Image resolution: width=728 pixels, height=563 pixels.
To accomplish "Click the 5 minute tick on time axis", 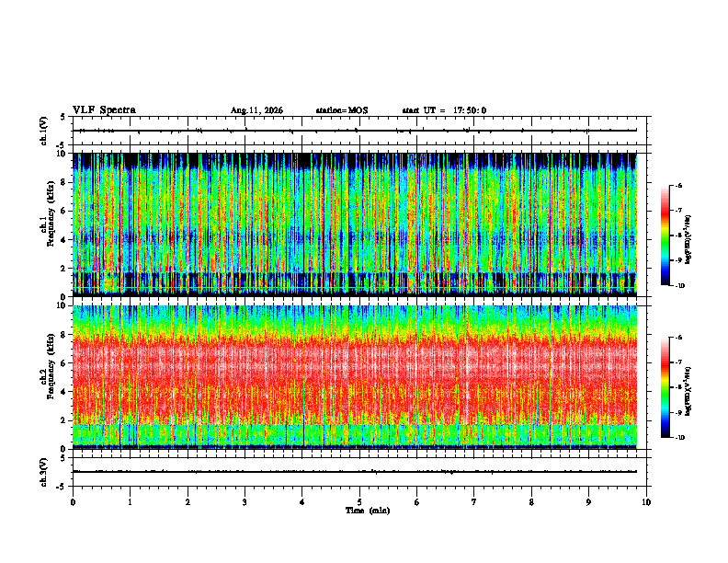I will (x=359, y=502).
